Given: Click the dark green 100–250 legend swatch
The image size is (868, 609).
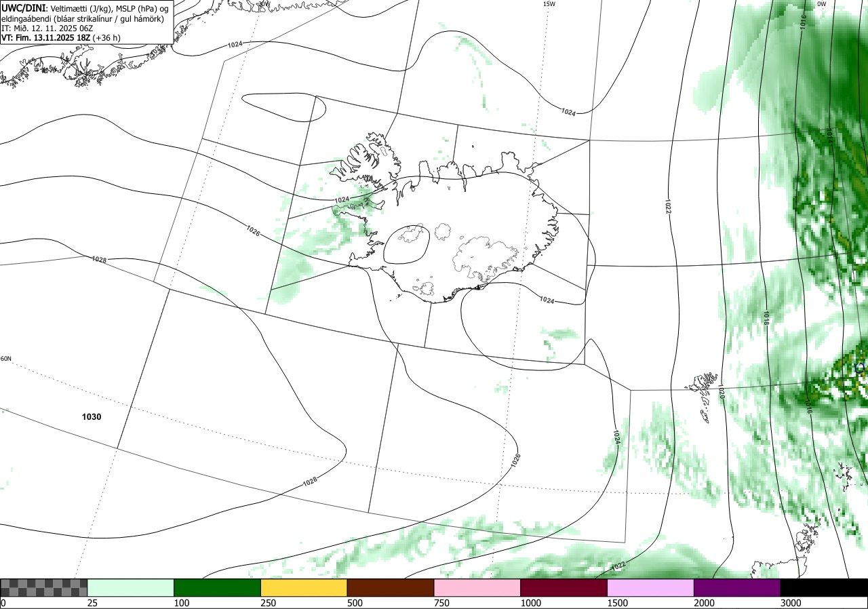Looking at the screenshot, I should tap(218, 587).
